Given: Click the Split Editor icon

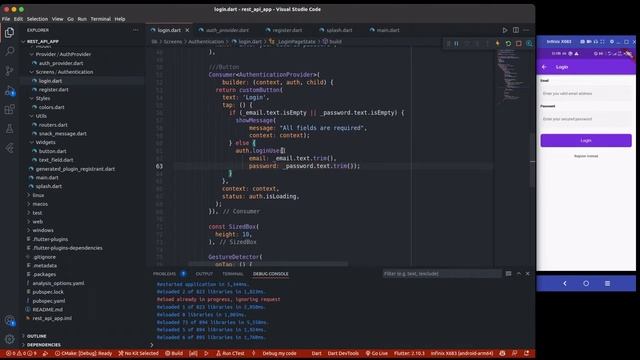Looking at the screenshot, I should coord(516,30).
